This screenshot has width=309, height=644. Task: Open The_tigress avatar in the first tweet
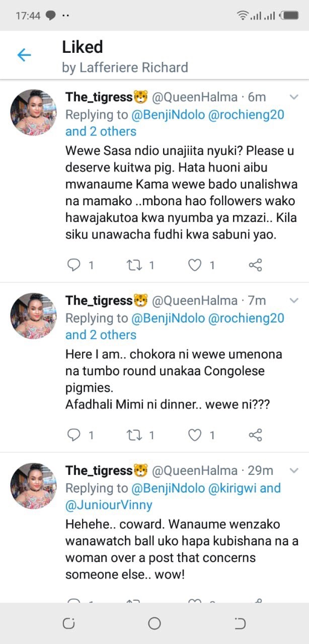pos(34,113)
